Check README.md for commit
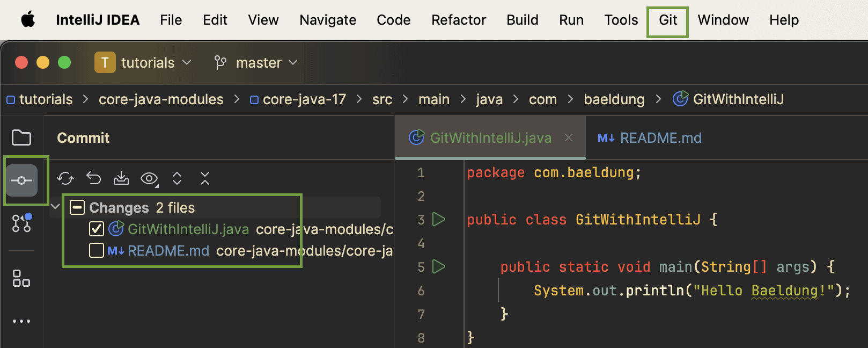This screenshot has height=348, width=868. click(x=97, y=250)
